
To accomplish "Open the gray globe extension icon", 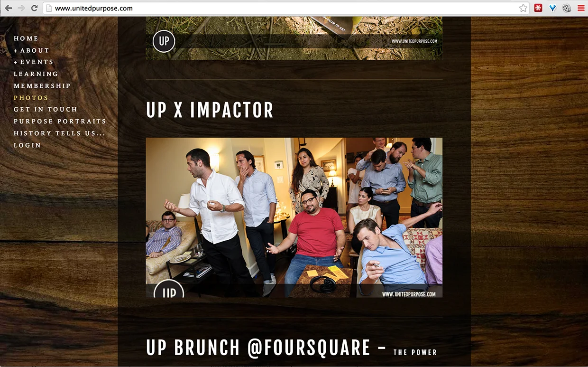I will (x=567, y=8).
